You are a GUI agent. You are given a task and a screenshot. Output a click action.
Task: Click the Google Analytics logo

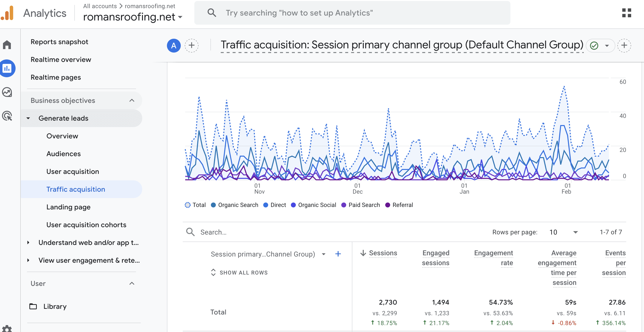[7, 13]
